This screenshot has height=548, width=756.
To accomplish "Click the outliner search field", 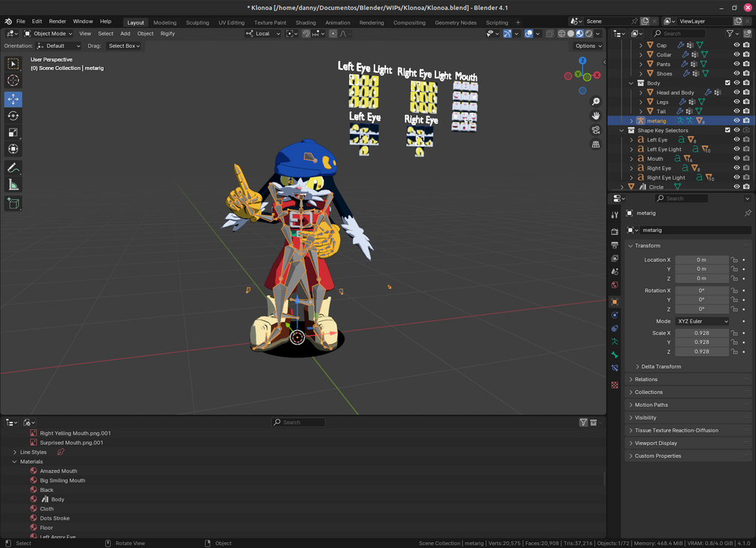I will coord(679,34).
